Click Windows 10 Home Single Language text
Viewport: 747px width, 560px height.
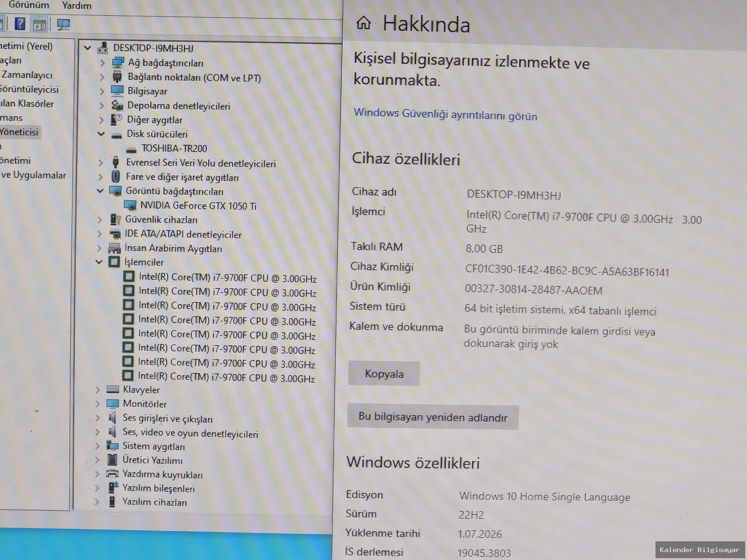[545, 497]
